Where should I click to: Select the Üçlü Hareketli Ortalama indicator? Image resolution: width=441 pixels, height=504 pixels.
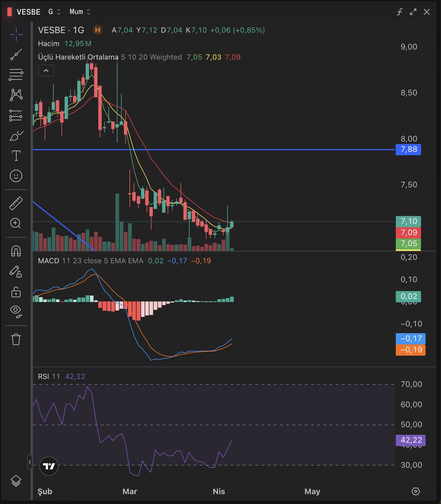pyautogui.click(x=78, y=57)
